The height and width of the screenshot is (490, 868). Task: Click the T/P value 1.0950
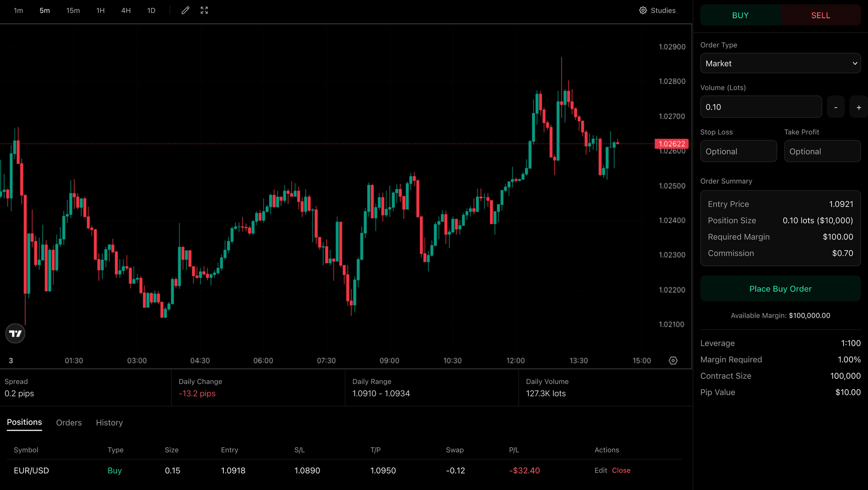tap(383, 471)
